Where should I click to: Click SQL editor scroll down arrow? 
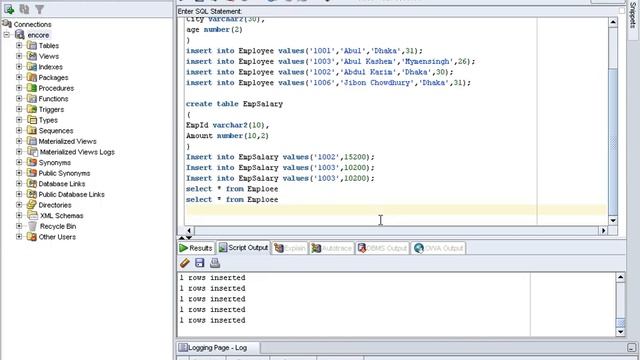(613, 220)
